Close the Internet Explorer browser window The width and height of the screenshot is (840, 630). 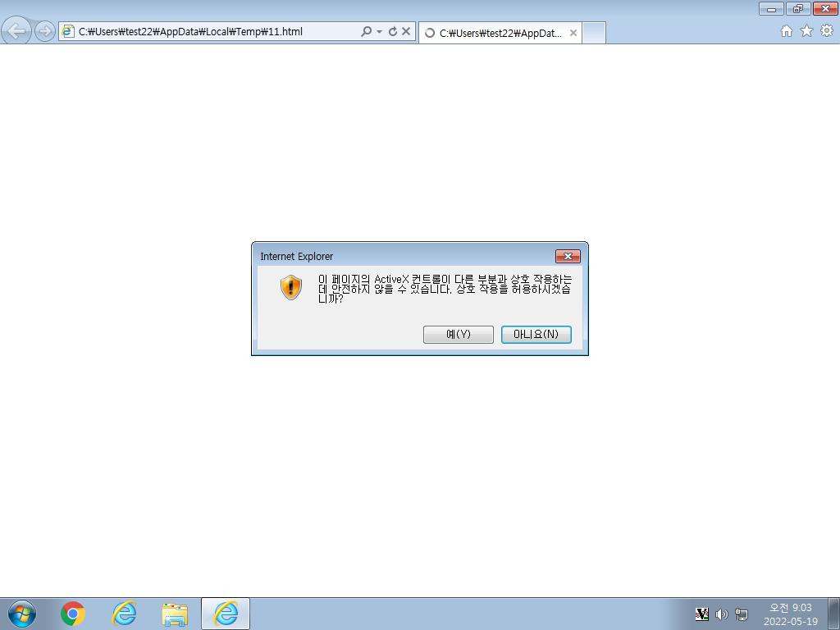coord(825,8)
